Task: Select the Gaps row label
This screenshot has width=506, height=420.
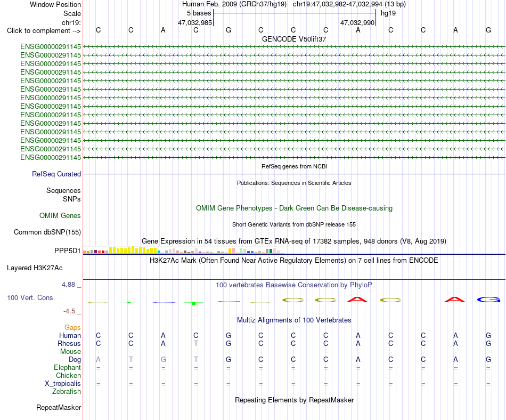Action: coord(72,328)
